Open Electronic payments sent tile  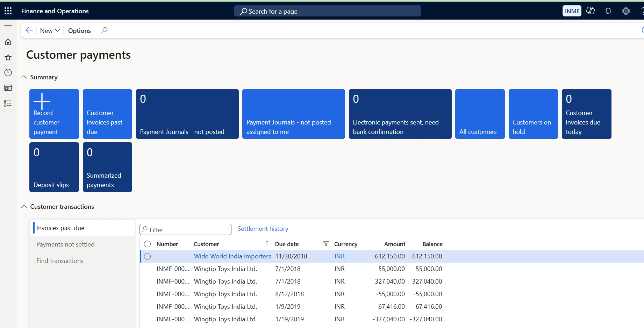coord(400,114)
